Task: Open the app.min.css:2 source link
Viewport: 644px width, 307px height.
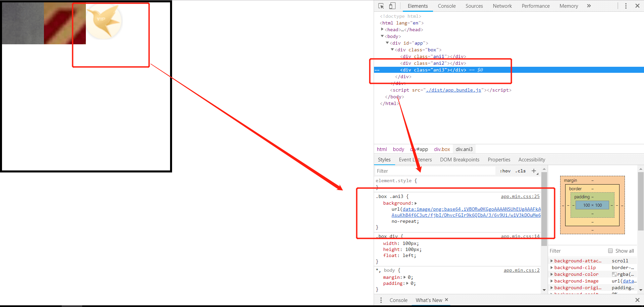Action: (522, 270)
